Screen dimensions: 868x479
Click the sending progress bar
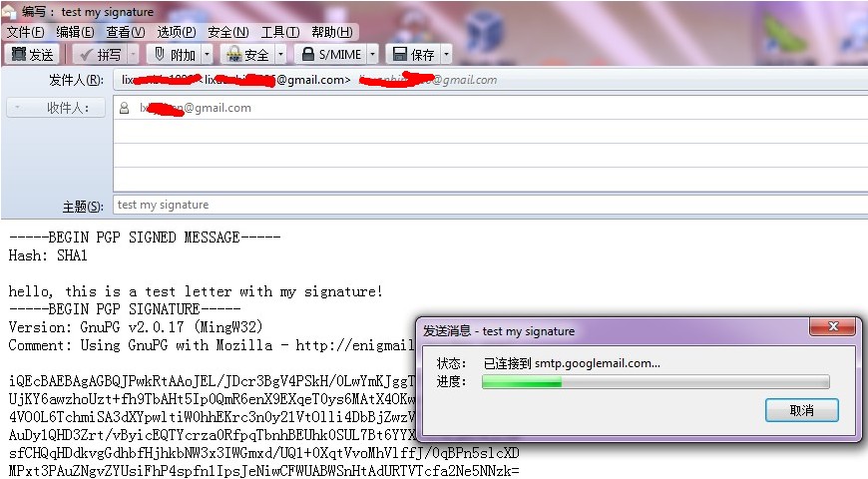point(655,381)
